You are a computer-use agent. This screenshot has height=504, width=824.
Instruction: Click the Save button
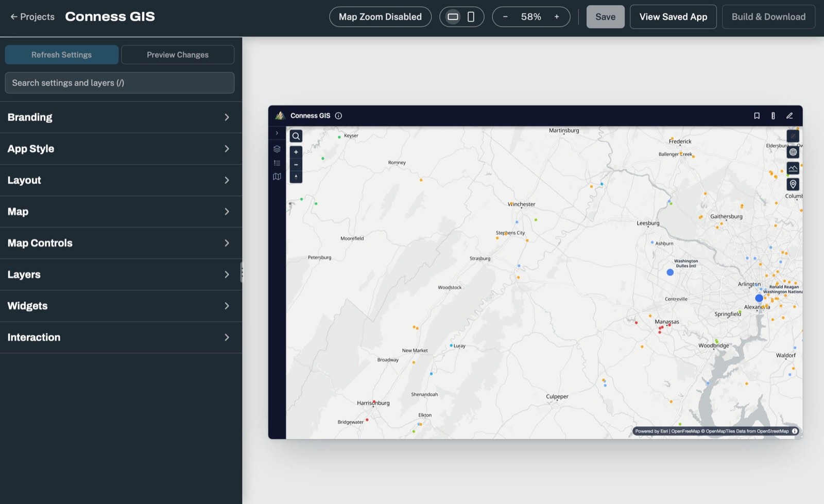(x=606, y=17)
